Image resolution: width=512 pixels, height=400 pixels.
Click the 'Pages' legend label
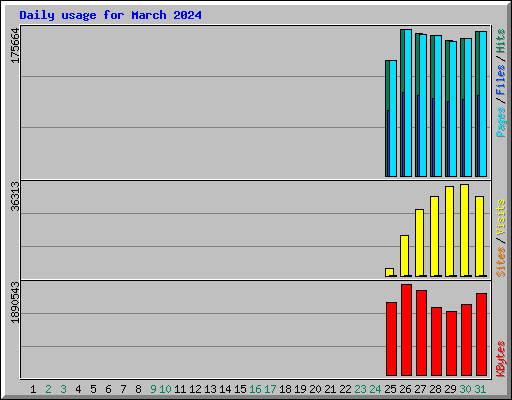(501, 122)
